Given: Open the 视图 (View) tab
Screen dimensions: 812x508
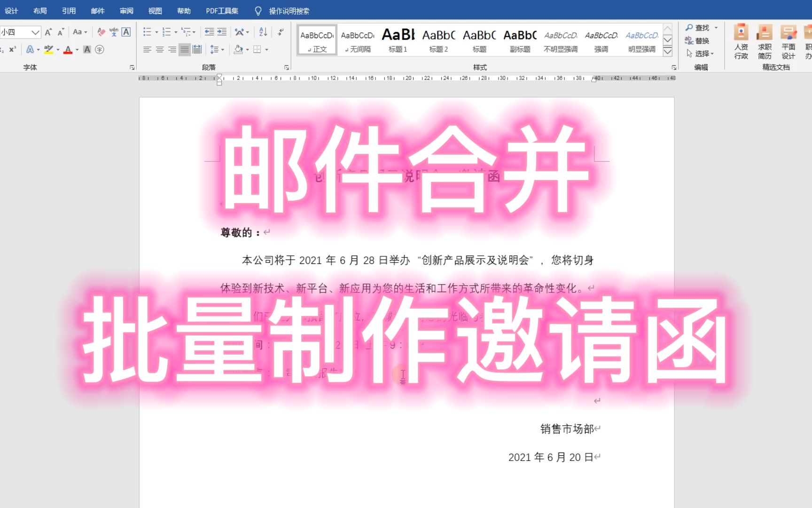Looking at the screenshot, I should click(x=155, y=11).
